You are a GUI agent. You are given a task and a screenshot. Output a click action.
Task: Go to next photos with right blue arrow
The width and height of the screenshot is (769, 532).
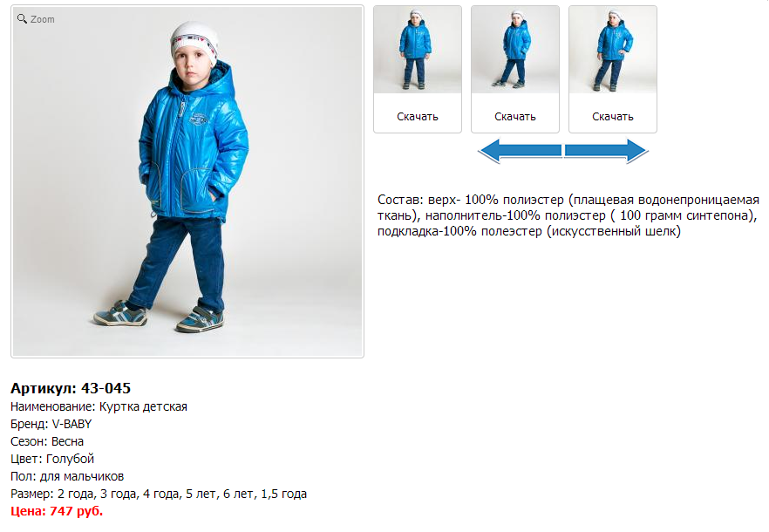pyautogui.click(x=607, y=151)
